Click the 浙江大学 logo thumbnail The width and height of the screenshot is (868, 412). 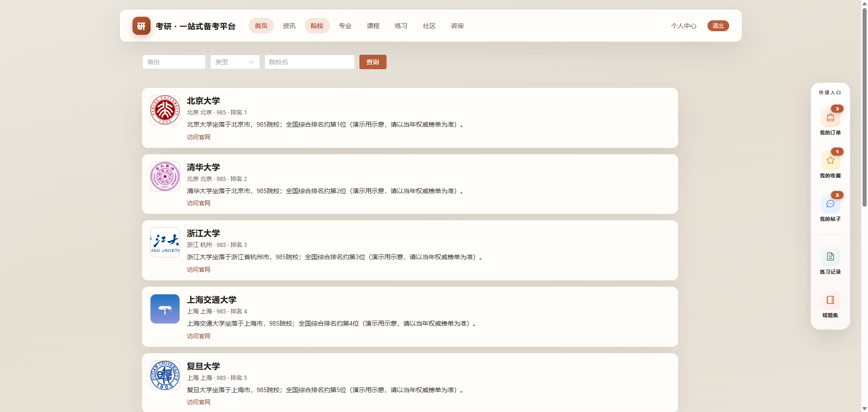[165, 242]
